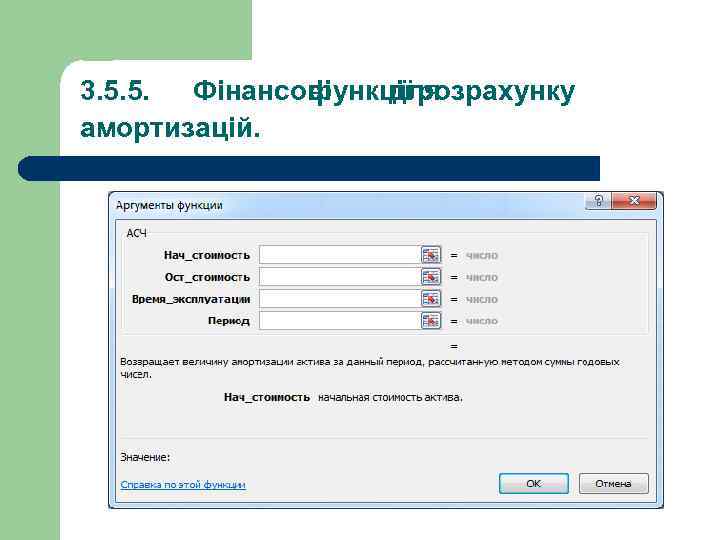
Task: Click the Значение: result label
Action: click(x=145, y=457)
